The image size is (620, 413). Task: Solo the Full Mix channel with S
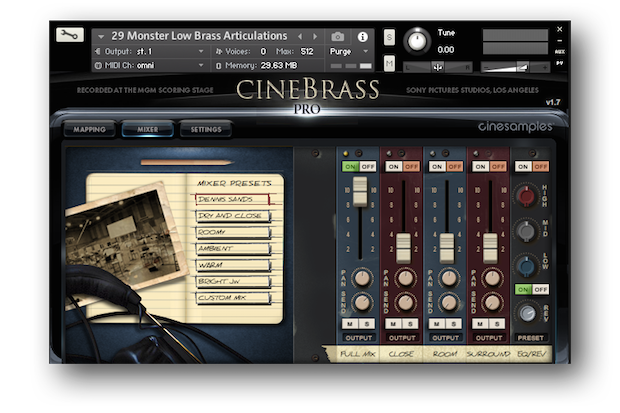(x=367, y=324)
